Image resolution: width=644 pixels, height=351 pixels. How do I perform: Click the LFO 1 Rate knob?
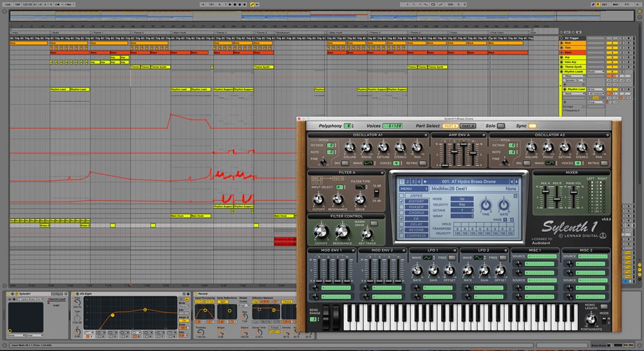coord(419,270)
